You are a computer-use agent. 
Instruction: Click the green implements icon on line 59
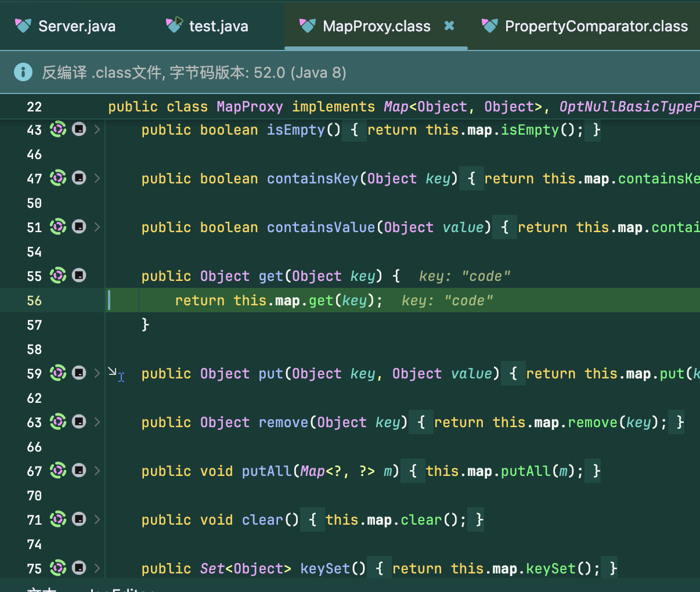coord(57,373)
